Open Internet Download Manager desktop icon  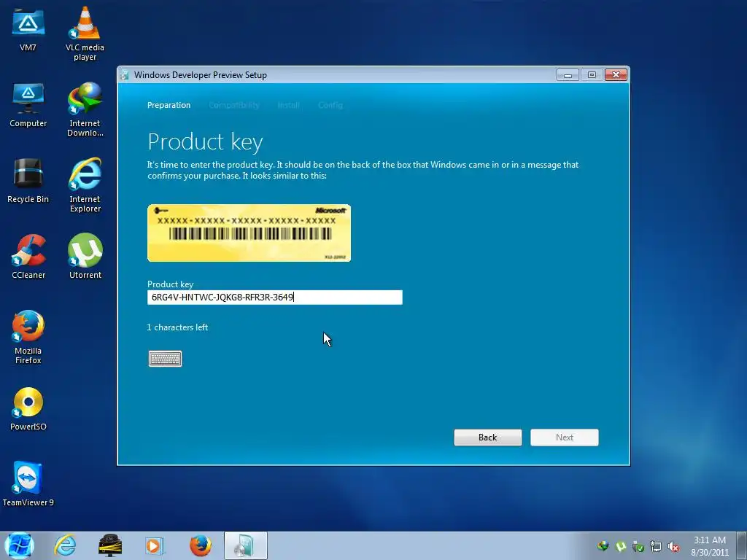point(85,109)
